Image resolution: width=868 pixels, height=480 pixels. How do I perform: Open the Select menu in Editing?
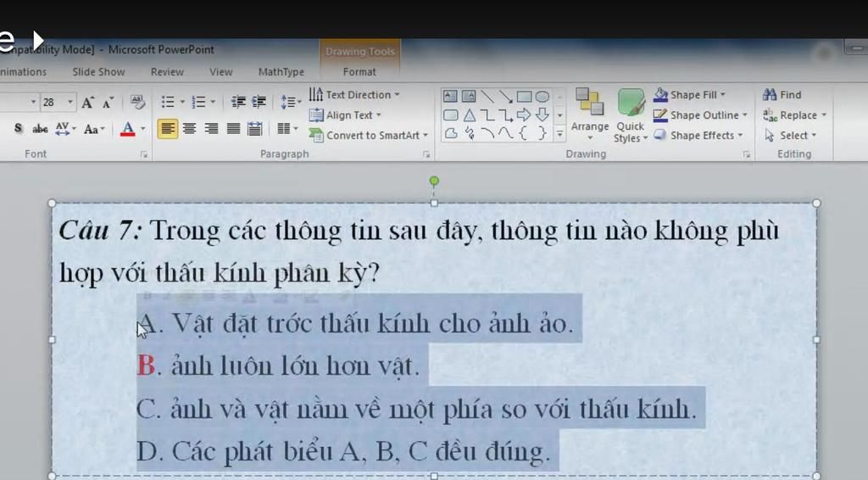pos(791,135)
